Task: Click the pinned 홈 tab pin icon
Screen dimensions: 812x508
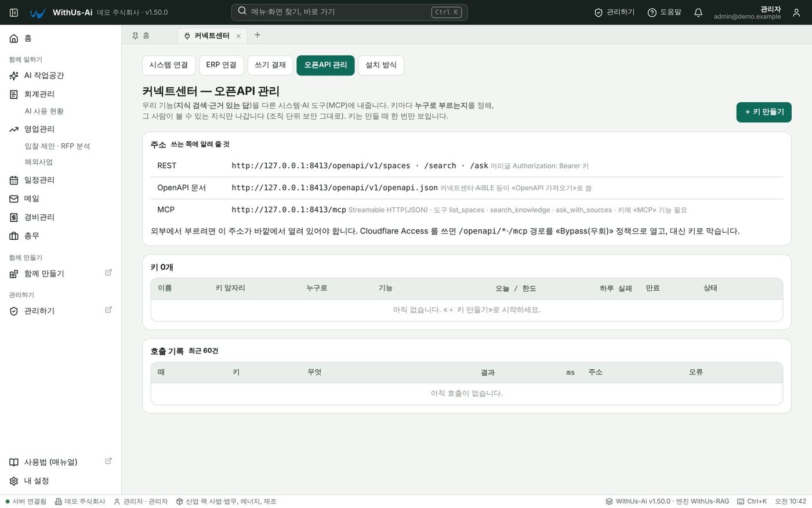Action: click(135, 35)
